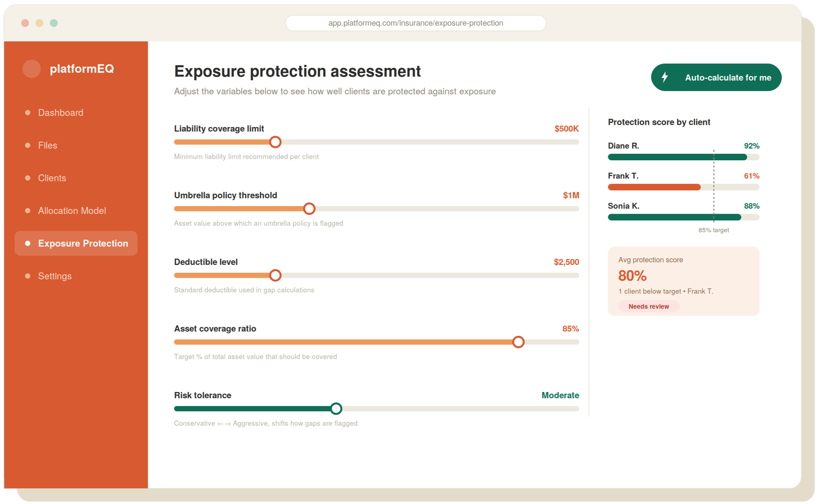
Task: Click 'Standard deductible used in gap calculations' hint
Action: (244, 290)
